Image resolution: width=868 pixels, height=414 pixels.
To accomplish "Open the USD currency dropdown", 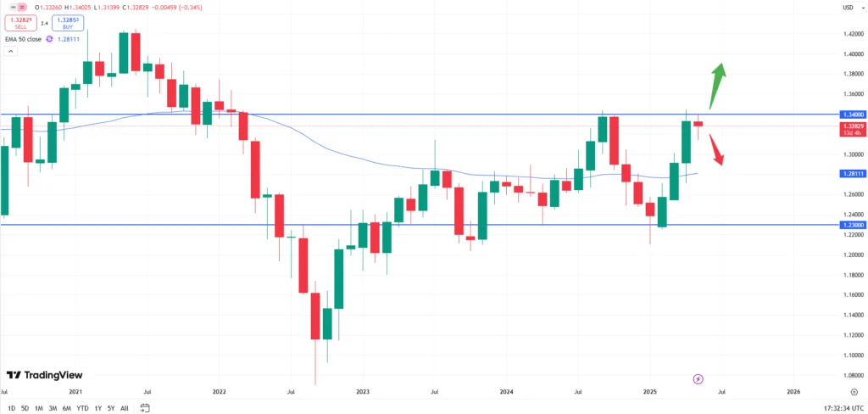I will coord(847,8).
